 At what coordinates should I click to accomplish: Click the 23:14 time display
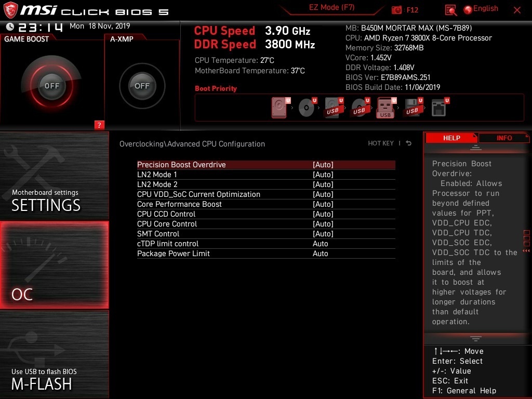(41, 27)
